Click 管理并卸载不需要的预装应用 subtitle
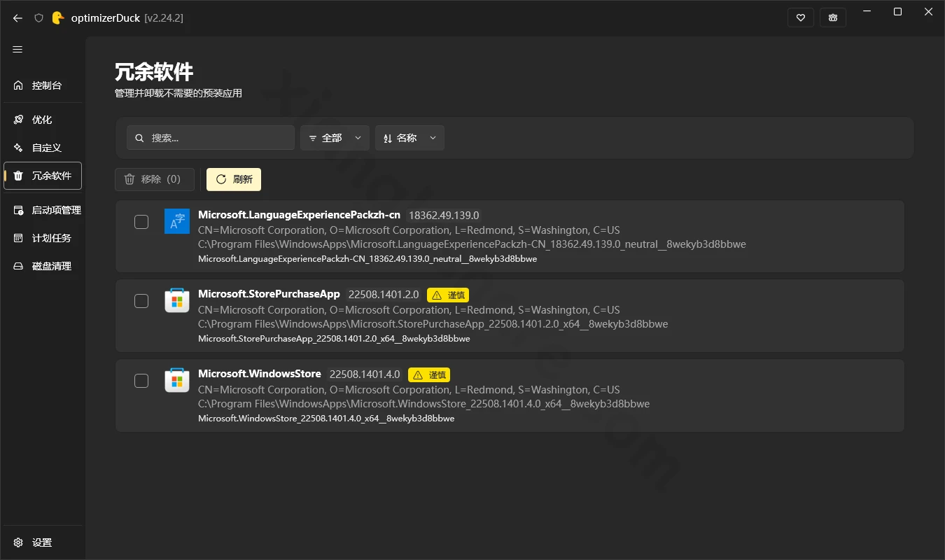Screen dimensions: 945x560 tap(178, 93)
